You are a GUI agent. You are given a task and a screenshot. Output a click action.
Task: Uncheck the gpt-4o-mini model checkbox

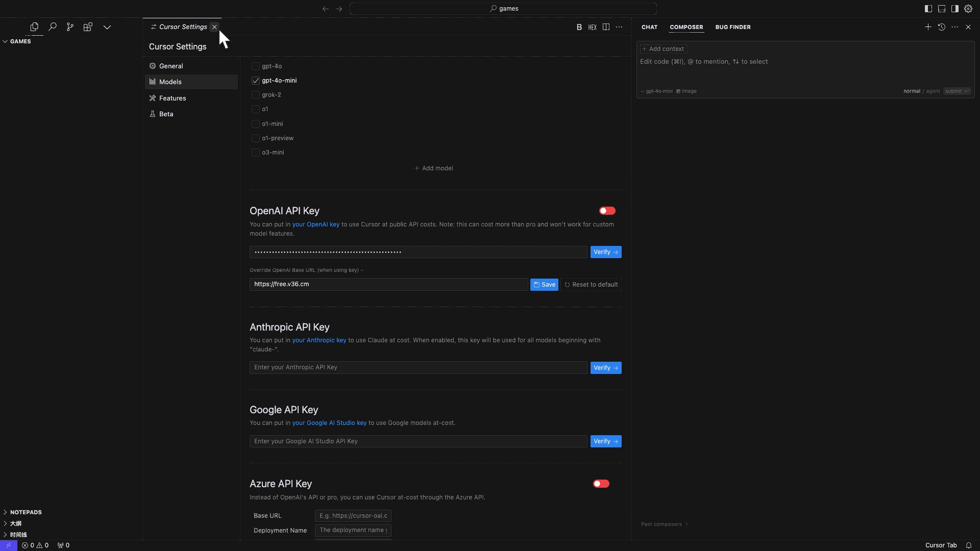tap(256, 81)
